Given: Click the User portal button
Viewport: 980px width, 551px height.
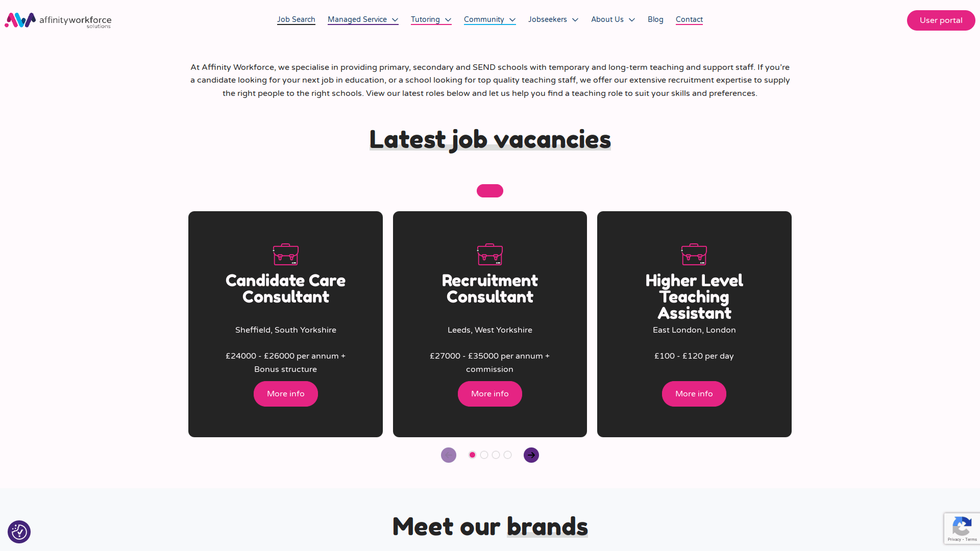Looking at the screenshot, I should [941, 20].
